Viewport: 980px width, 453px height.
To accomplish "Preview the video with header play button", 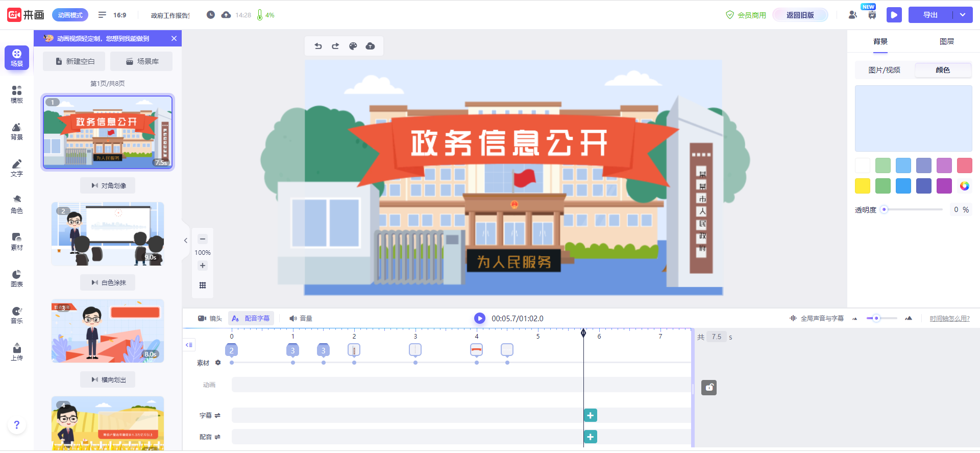I will [x=894, y=15].
